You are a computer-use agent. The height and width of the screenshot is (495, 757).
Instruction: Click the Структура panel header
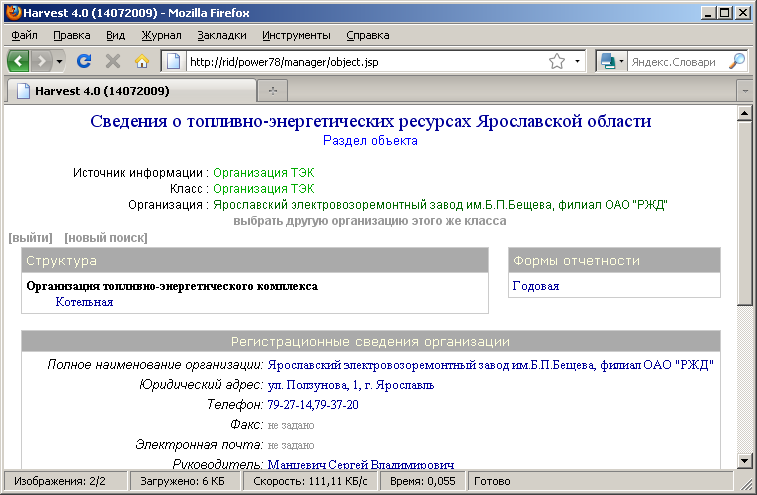coord(255,260)
